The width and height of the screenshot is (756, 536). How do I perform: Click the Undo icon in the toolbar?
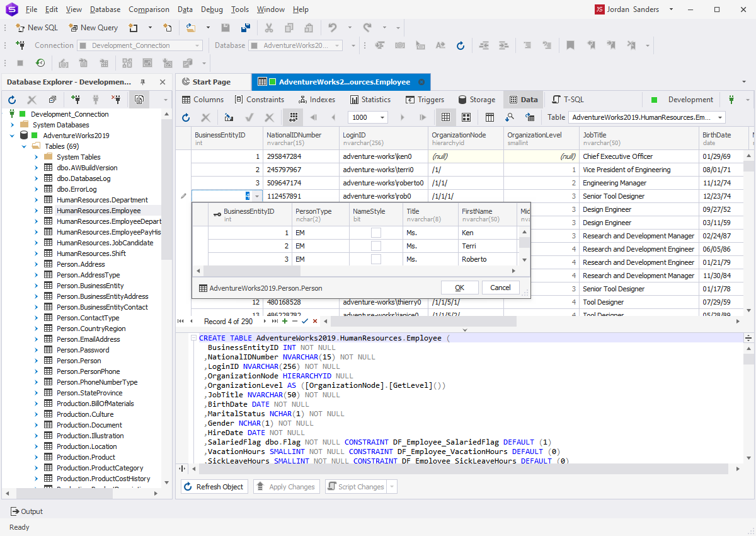(332, 27)
